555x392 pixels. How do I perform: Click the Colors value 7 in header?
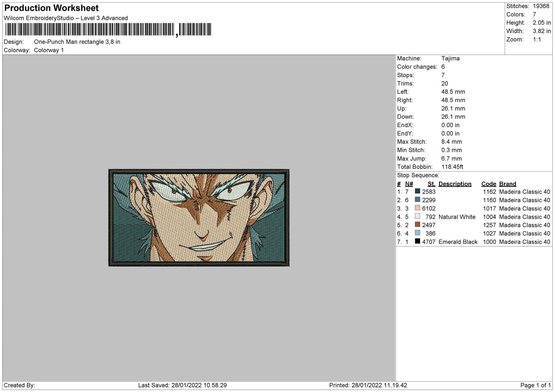pos(534,15)
